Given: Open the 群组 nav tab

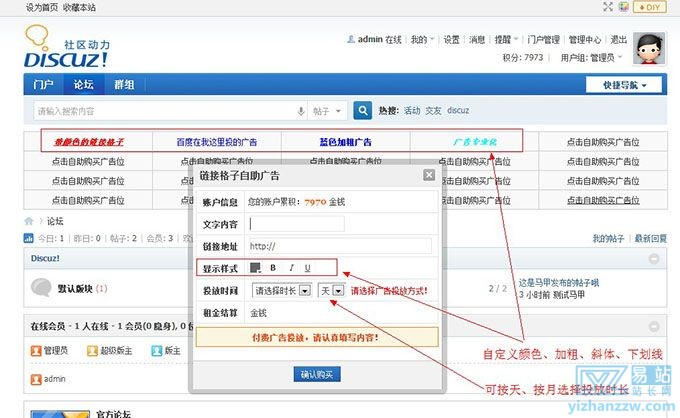Looking at the screenshot, I should tap(124, 84).
